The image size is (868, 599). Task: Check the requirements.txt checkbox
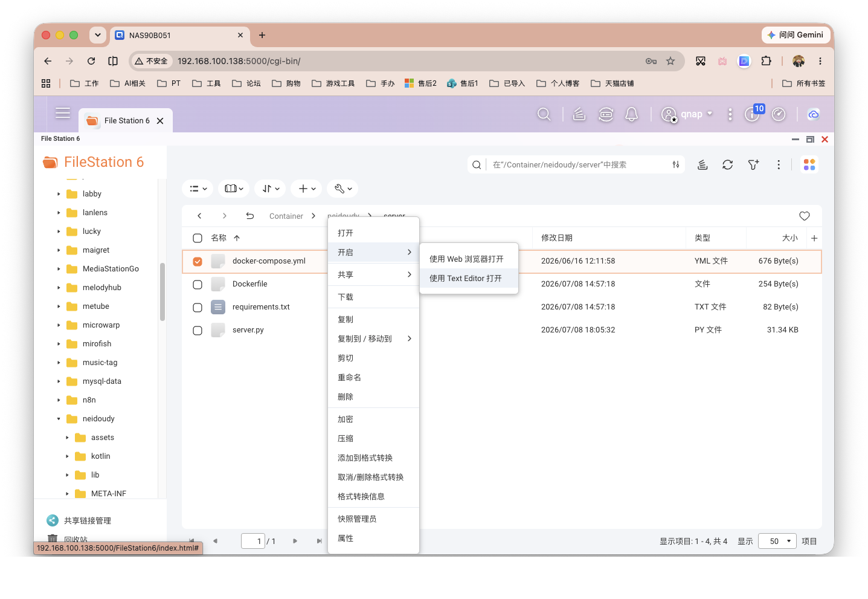[198, 307]
